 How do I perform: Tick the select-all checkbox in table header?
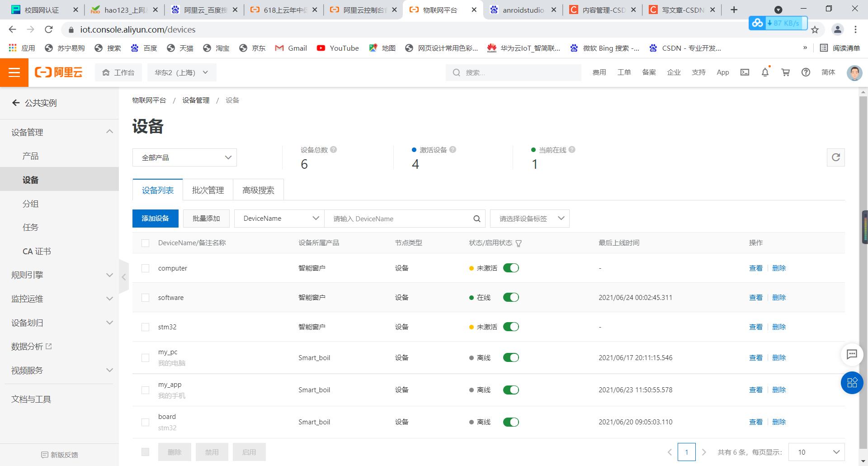click(x=145, y=243)
